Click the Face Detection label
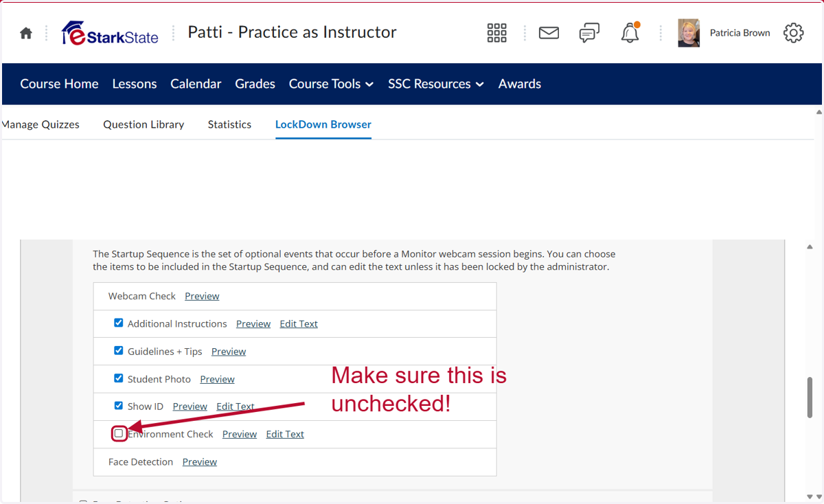The height and width of the screenshot is (504, 824). (x=141, y=461)
